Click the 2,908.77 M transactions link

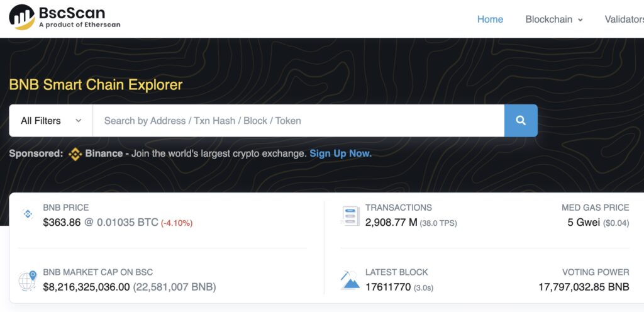click(x=391, y=223)
